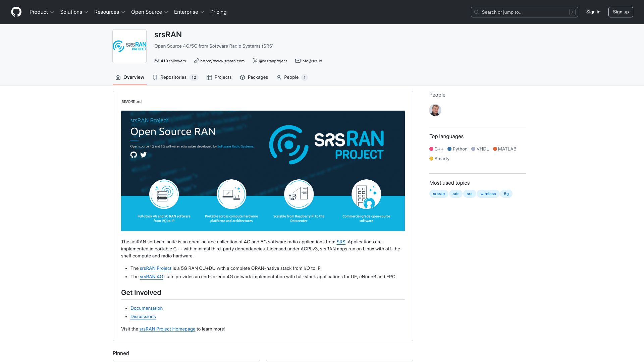
Task: Open the https://www.srsran.com website link
Action: point(222,61)
